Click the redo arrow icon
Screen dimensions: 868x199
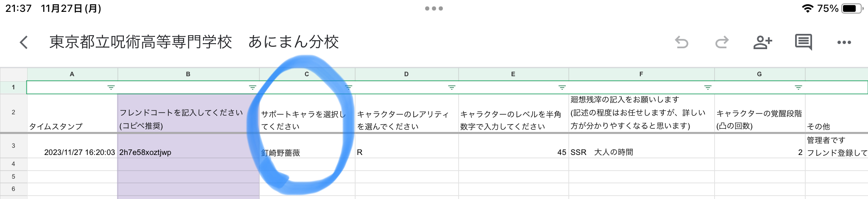[722, 42]
